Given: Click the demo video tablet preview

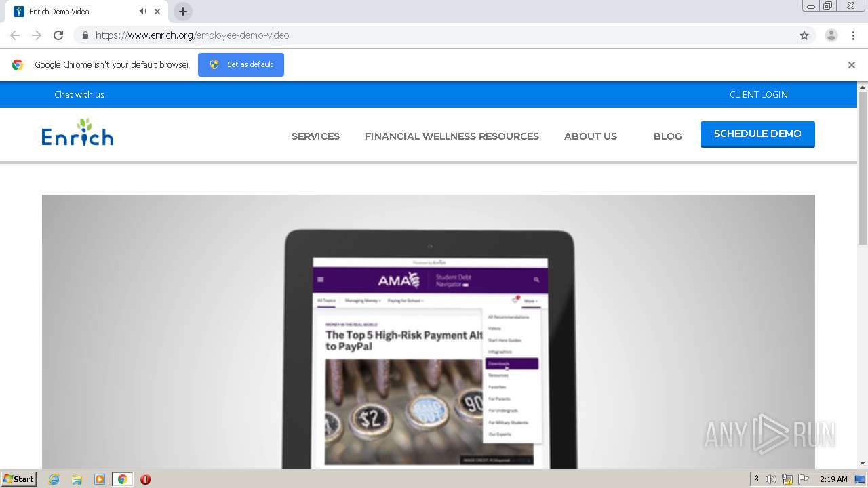Looking at the screenshot, I should tap(429, 332).
